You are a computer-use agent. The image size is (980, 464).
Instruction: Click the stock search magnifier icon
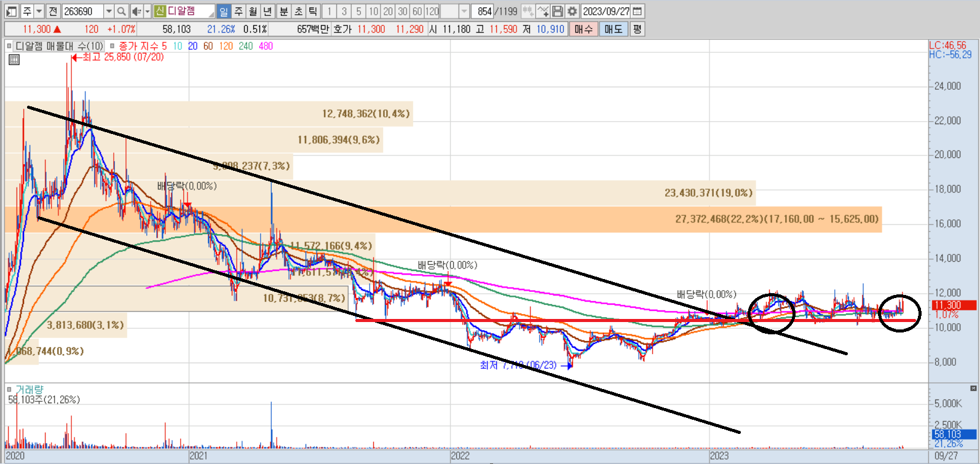122,11
